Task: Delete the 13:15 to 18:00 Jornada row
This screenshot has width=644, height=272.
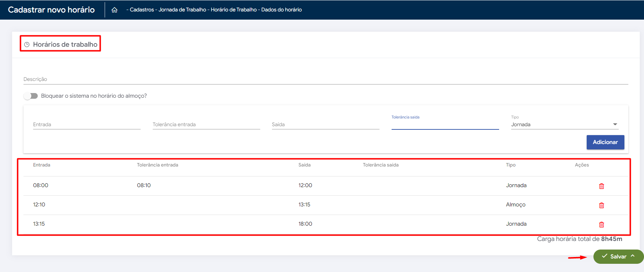Action: [x=601, y=225]
